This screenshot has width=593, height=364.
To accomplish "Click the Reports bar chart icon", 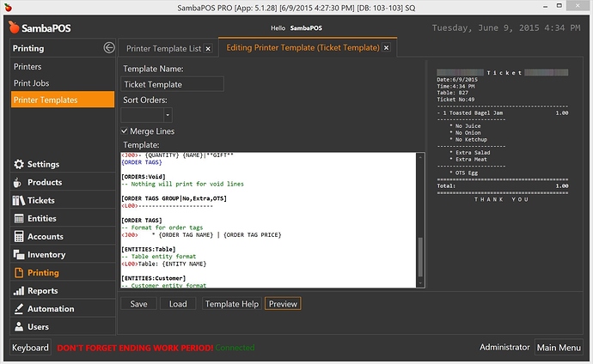I will pyautogui.click(x=19, y=291).
